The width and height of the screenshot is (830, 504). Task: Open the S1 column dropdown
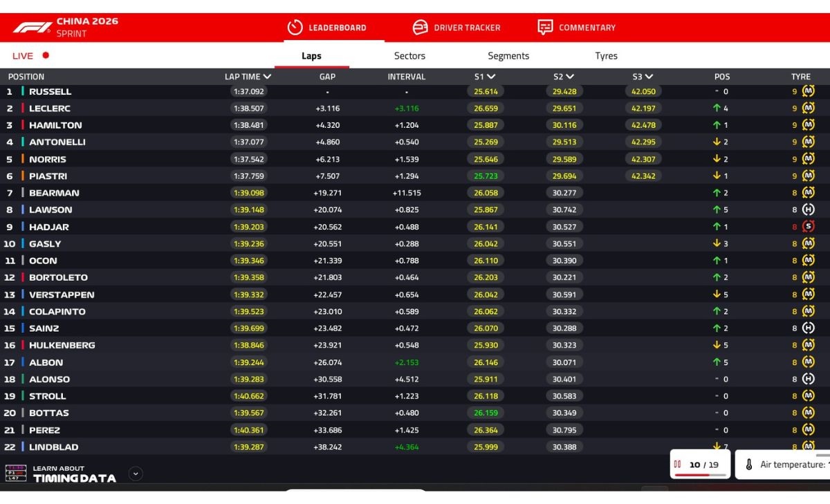pyautogui.click(x=491, y=77)
